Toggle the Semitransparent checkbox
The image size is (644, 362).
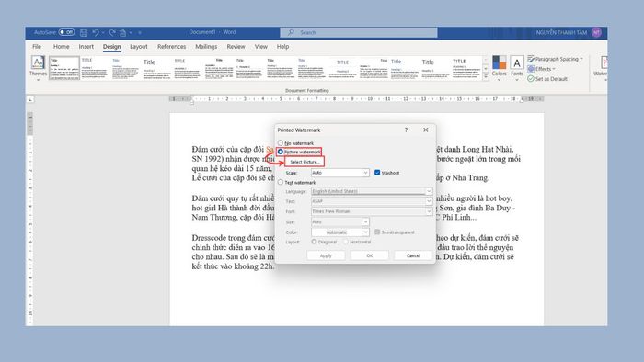377,232
